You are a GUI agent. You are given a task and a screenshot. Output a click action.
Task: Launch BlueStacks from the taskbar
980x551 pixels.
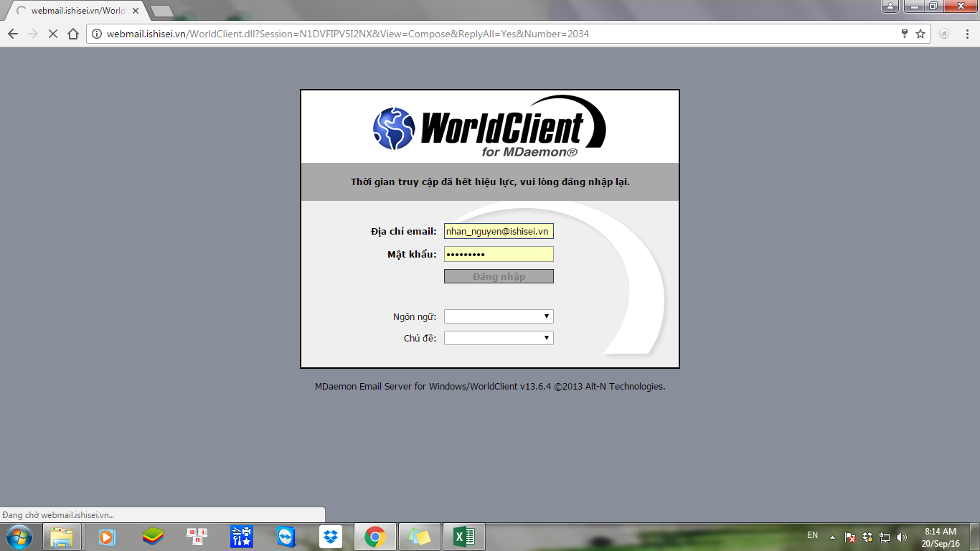point(153,537)
